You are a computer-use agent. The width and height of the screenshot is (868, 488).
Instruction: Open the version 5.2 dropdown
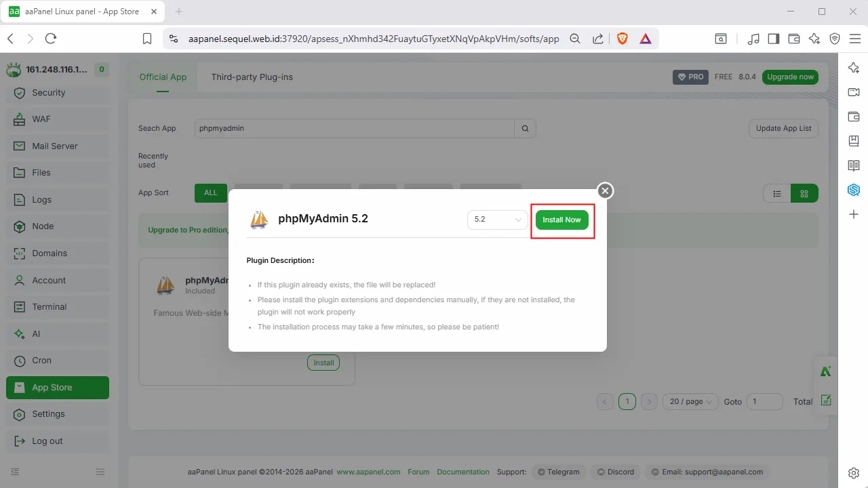497,220
